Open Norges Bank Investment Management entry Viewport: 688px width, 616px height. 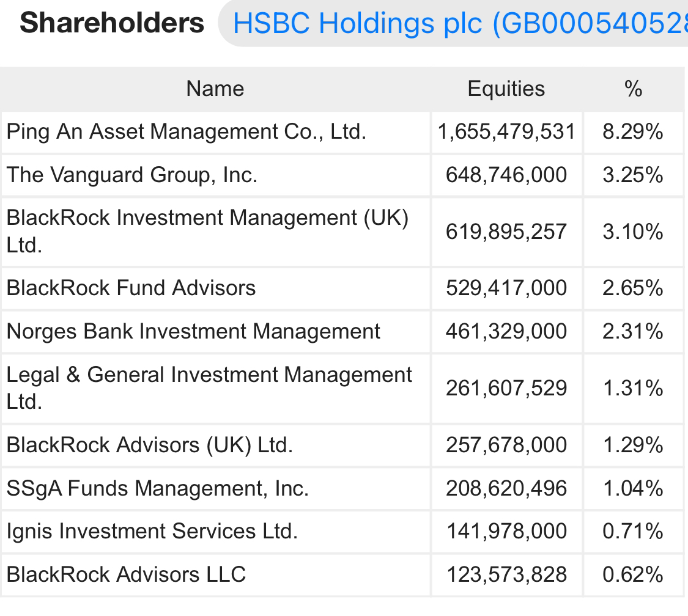[x=193, y=331]
